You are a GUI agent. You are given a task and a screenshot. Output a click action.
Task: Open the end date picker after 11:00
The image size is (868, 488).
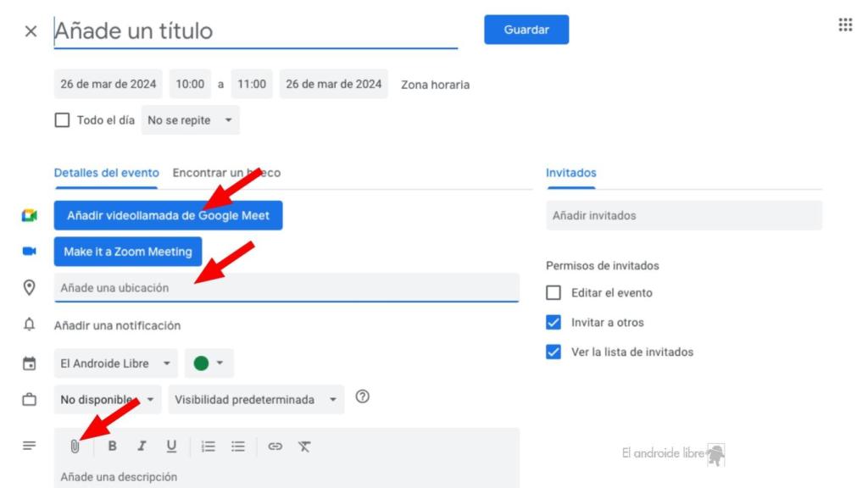coord(334,84)
